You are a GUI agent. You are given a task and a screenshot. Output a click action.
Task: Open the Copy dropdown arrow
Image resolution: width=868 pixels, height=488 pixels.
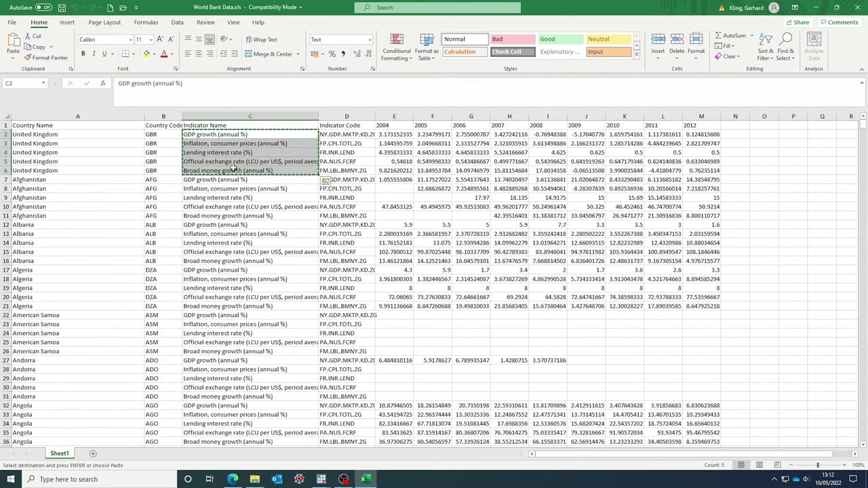pos(51,47)
